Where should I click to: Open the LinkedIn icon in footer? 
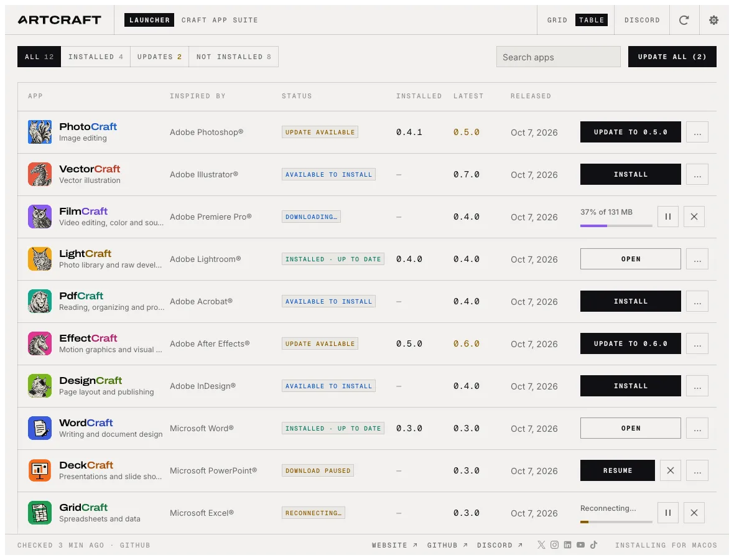click(567, 544)
